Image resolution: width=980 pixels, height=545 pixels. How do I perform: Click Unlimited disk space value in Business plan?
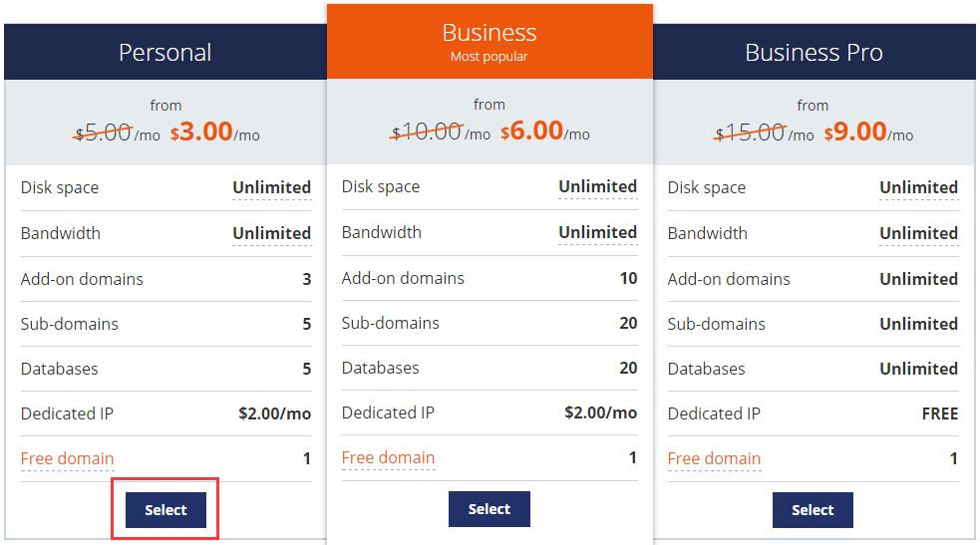click(597, 186)
